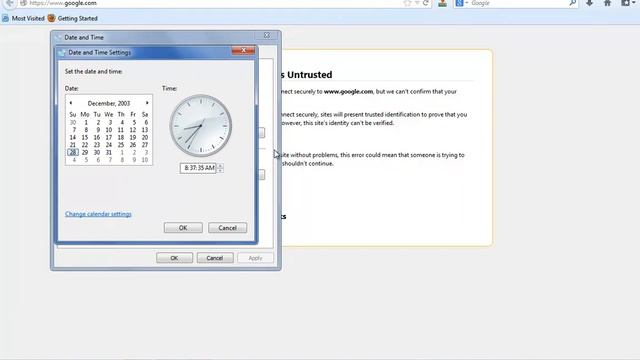Decrease the time with the down spinner
640x360 pixels.
coord(220,170)
